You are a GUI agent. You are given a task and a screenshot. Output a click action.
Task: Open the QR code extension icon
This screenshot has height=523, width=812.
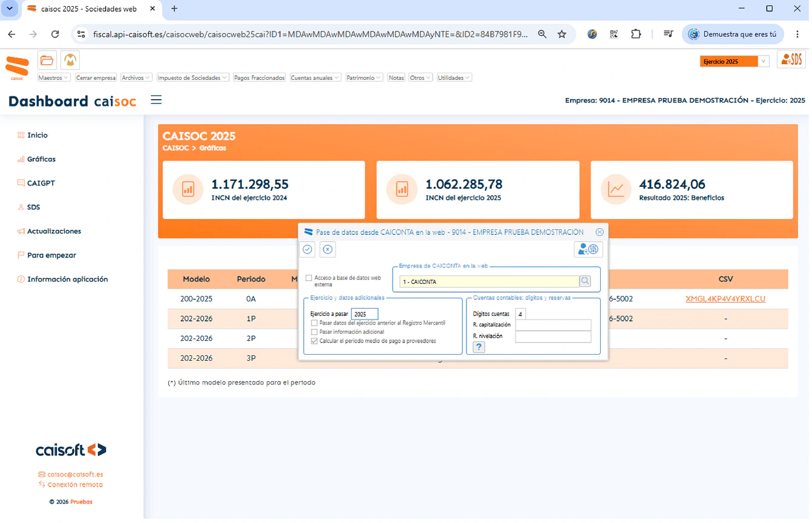[614, 35]
